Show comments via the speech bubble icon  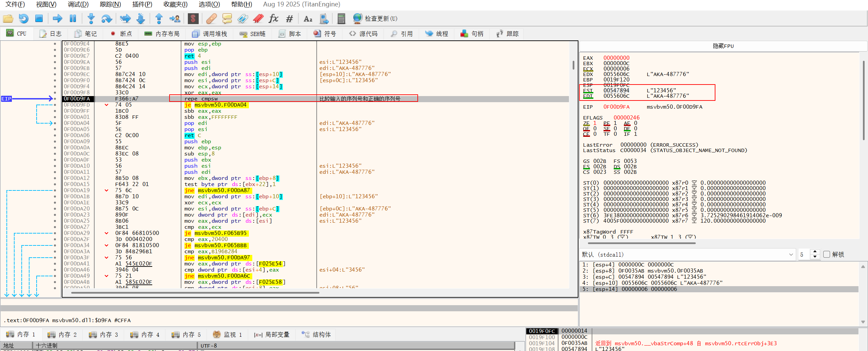227,19
